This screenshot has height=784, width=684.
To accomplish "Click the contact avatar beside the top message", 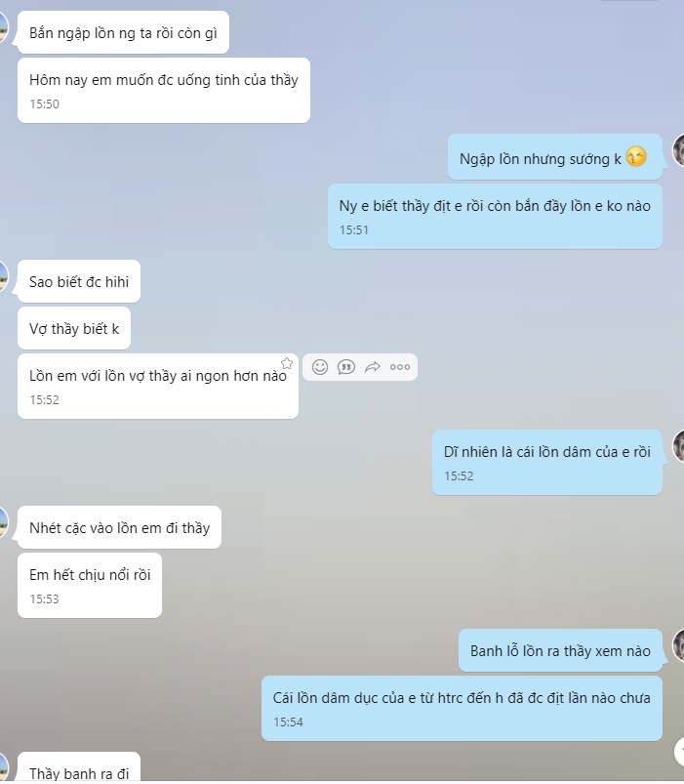I will (4, 27).
